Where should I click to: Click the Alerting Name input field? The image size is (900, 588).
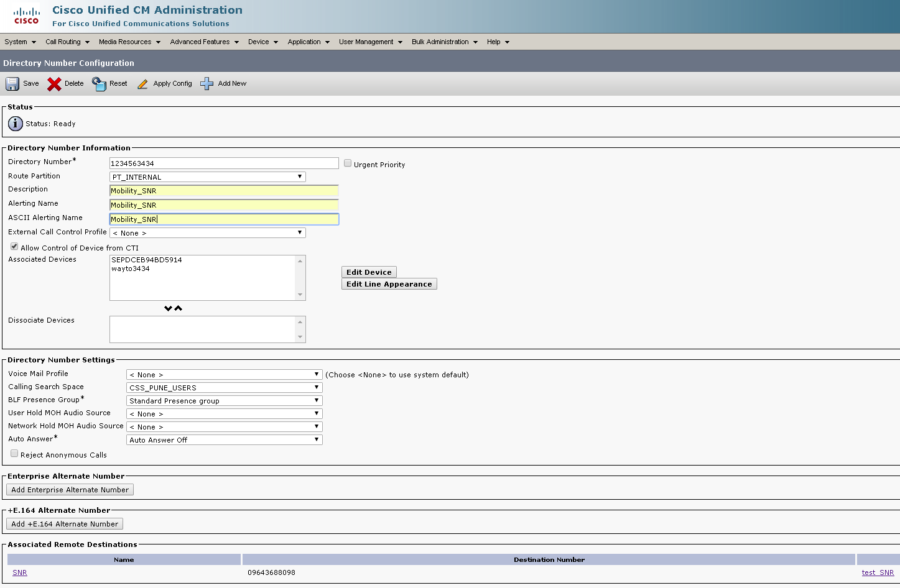point(224,205)
